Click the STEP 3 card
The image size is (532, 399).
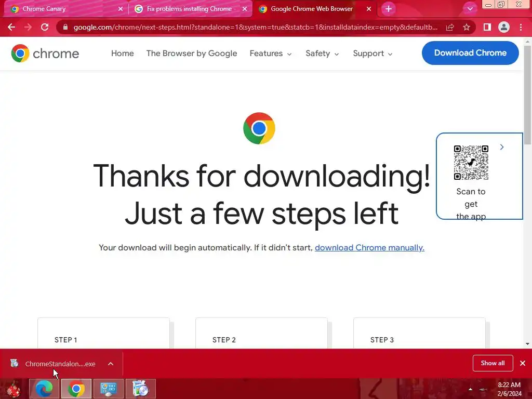click(x=419, y=333)
